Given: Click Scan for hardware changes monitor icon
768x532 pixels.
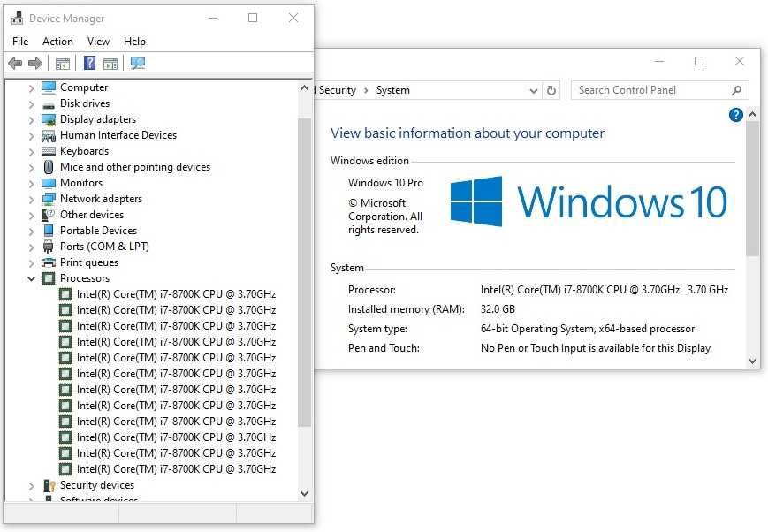Looking at the screenshot, I should [x=138, y=63].
